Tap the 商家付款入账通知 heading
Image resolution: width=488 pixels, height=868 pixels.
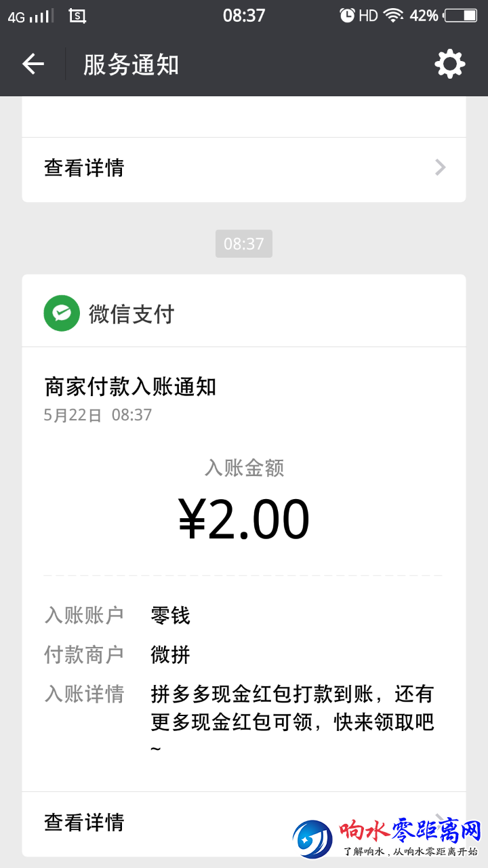pos(130,387)
